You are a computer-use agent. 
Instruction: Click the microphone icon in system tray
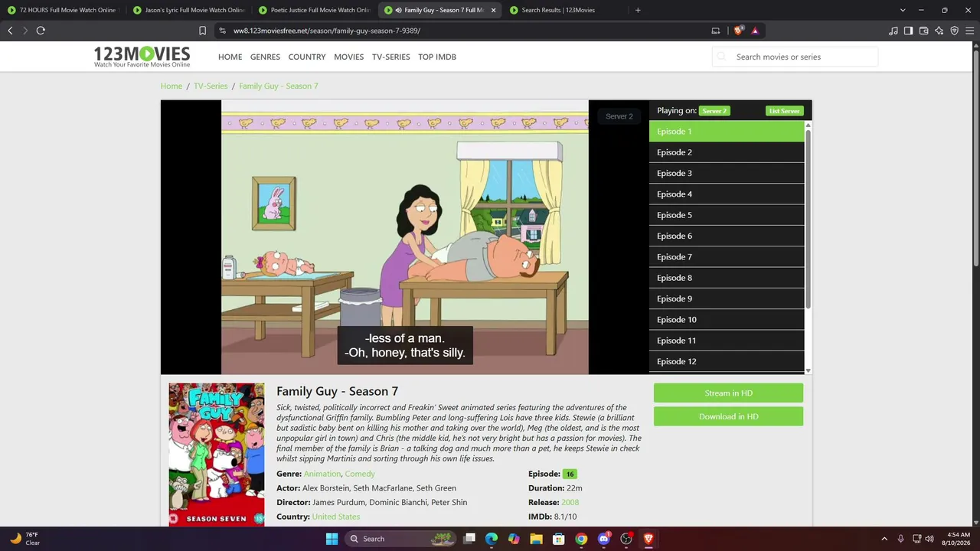coord(901,539)
